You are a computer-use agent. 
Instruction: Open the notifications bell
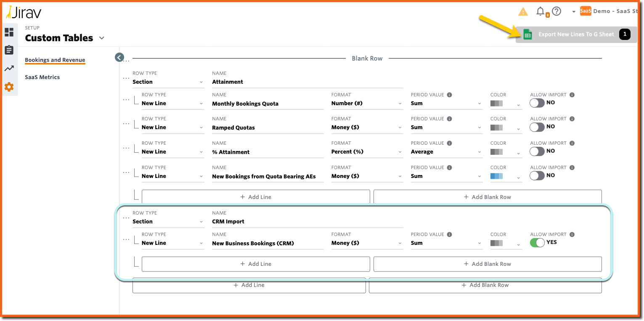[541, 11]
